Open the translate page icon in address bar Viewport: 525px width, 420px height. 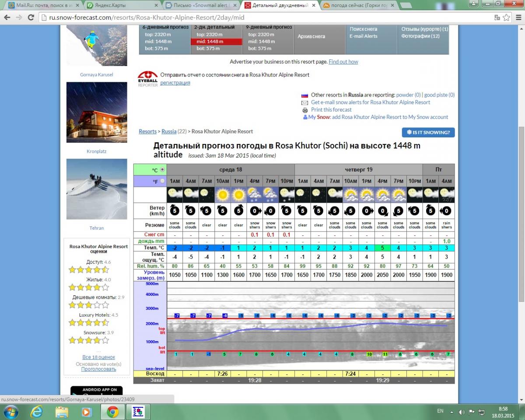coord(497,17)
